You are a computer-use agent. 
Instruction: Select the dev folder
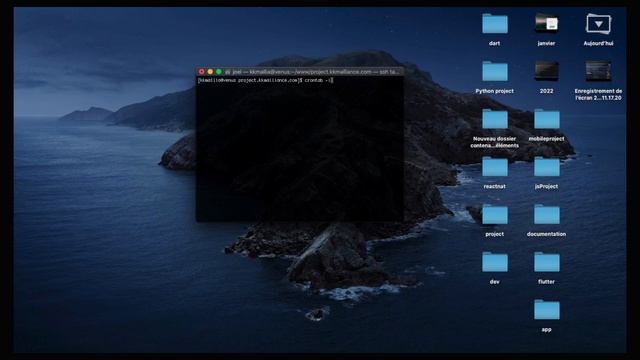495,262
